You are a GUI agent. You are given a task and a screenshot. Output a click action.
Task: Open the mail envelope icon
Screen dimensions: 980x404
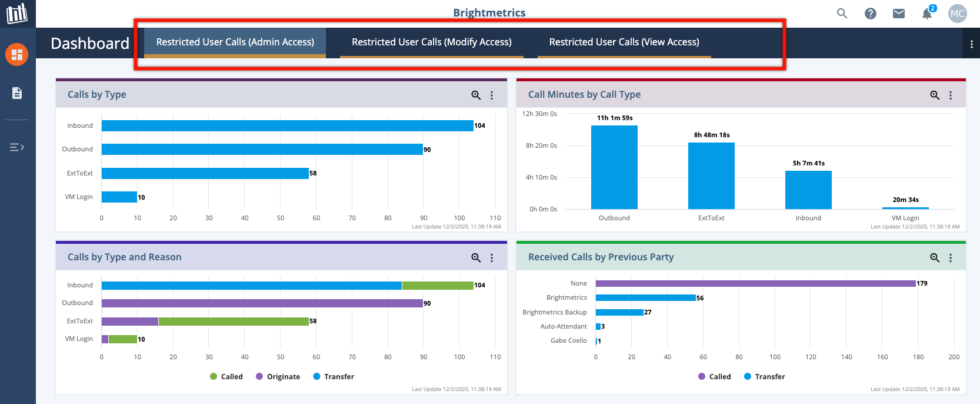(899, 13)
